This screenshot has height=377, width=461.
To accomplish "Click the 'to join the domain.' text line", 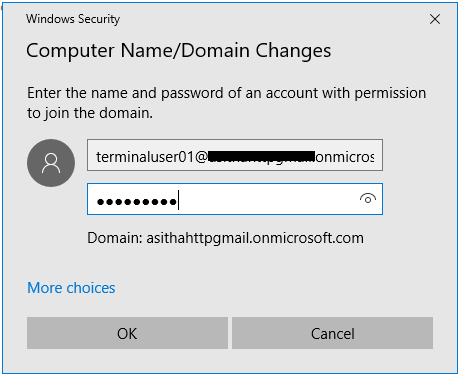I will pos(90,113).
